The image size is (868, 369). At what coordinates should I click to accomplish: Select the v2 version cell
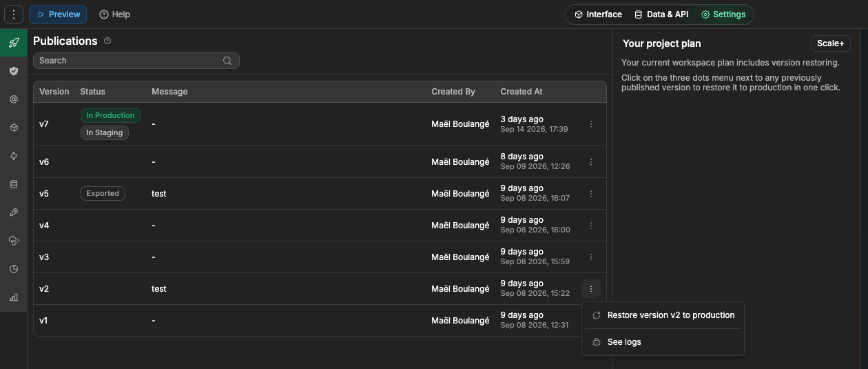(44, 289)
